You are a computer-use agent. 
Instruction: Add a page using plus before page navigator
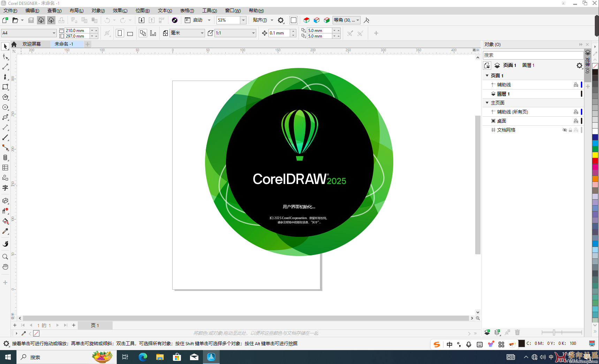15,325
